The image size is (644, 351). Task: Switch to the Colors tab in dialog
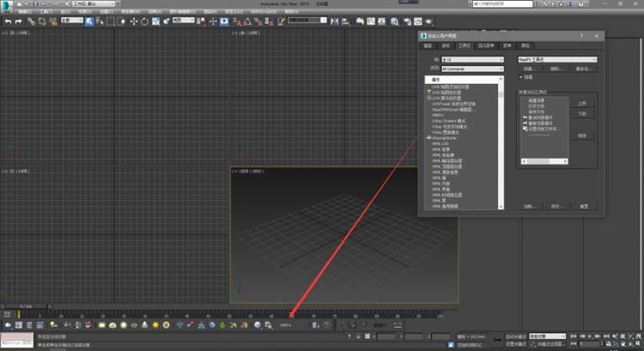coord(526,45)
